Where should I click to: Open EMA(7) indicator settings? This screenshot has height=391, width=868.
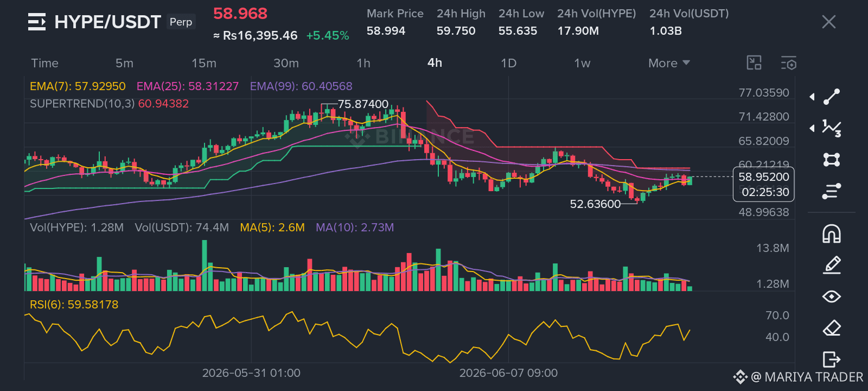coord(78,86)
